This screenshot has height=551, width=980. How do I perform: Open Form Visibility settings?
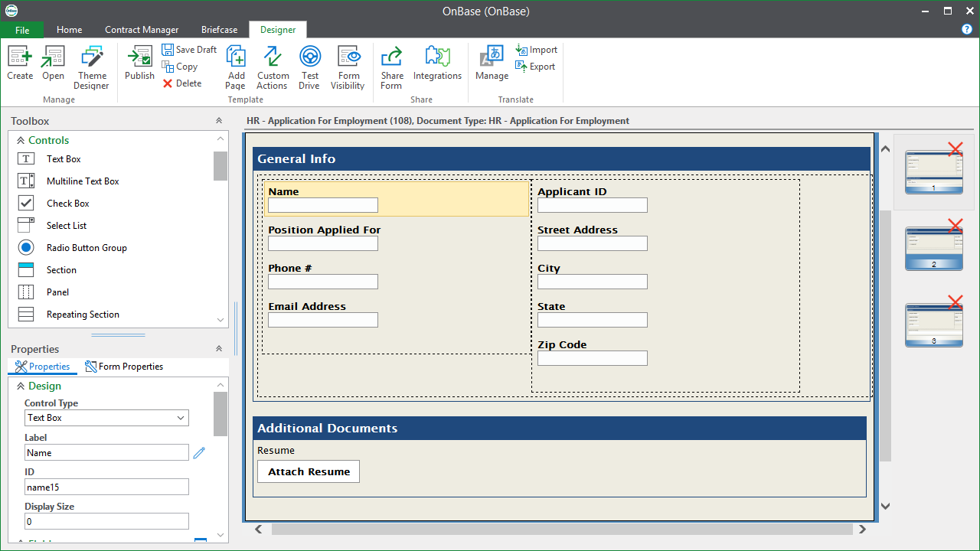[x=348, y=67]
